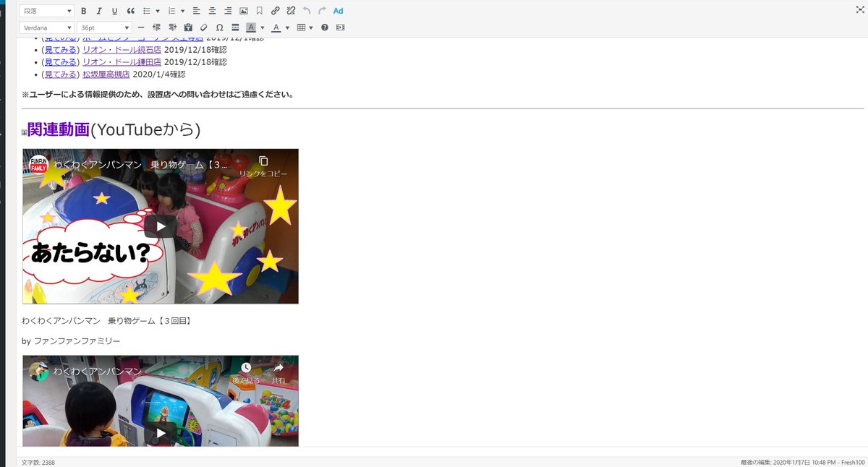868x467 pixels.
Task: Click Watch later on second video
Action: [x=246, y=372]
